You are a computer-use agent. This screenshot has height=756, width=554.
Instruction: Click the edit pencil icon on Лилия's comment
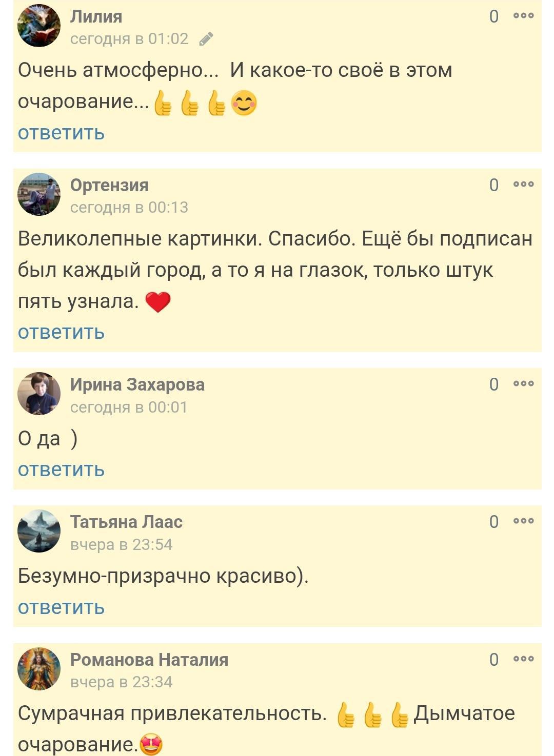[x=206, y=39]
